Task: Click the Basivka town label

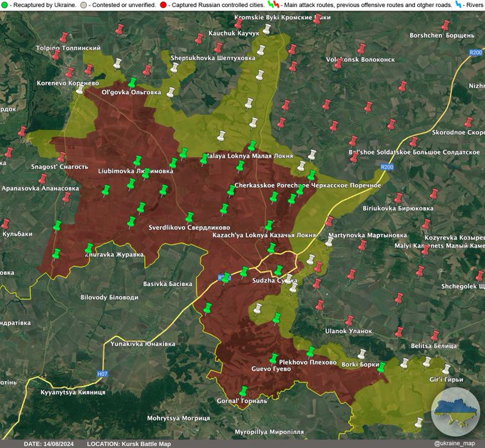Action: coord(168,284)
